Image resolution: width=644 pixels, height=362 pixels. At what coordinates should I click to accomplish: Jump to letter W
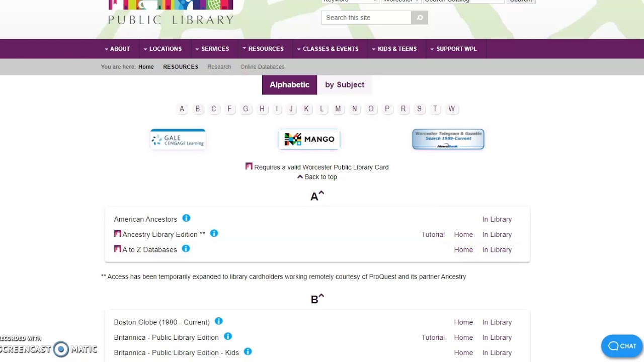coord(452,109)
